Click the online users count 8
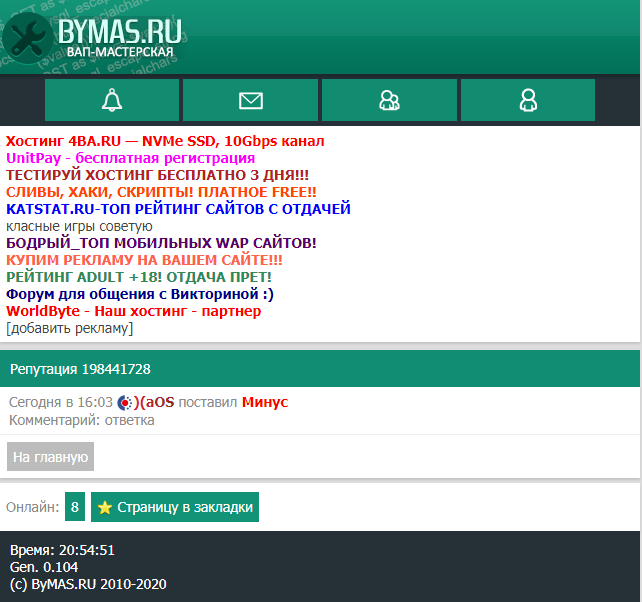The height and width of the screenshot is (602, 642). [75, 507]
